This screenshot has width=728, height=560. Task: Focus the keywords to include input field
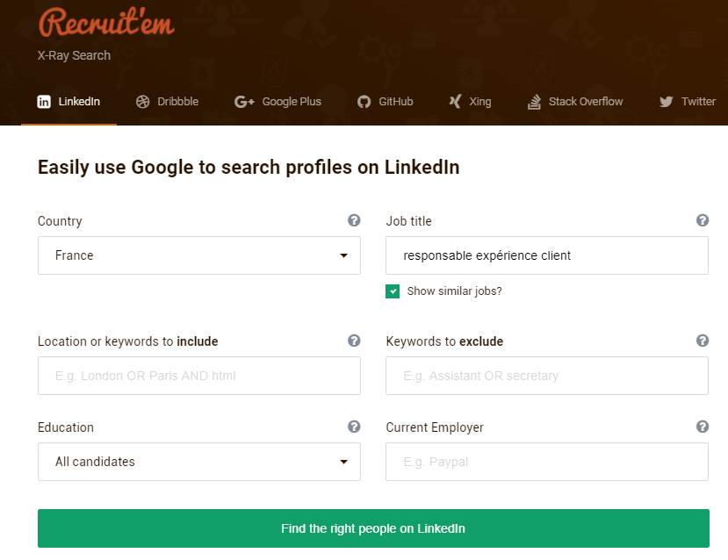point(199,376)
